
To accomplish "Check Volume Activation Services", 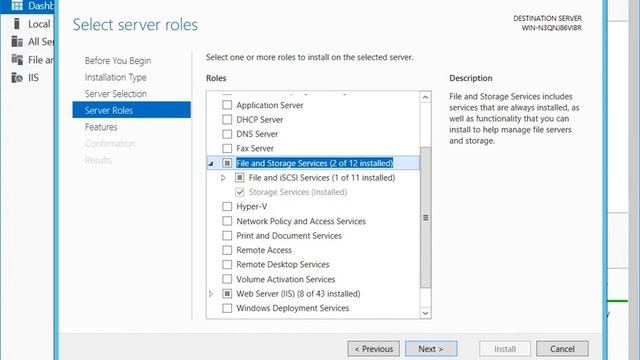I will pyautogui.click(x=227, y=279).
